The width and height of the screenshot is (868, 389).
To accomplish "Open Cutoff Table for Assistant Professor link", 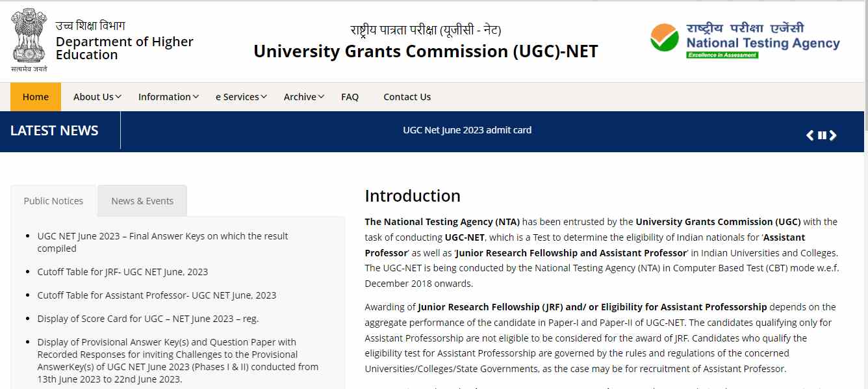I will (x=156, y=295).
